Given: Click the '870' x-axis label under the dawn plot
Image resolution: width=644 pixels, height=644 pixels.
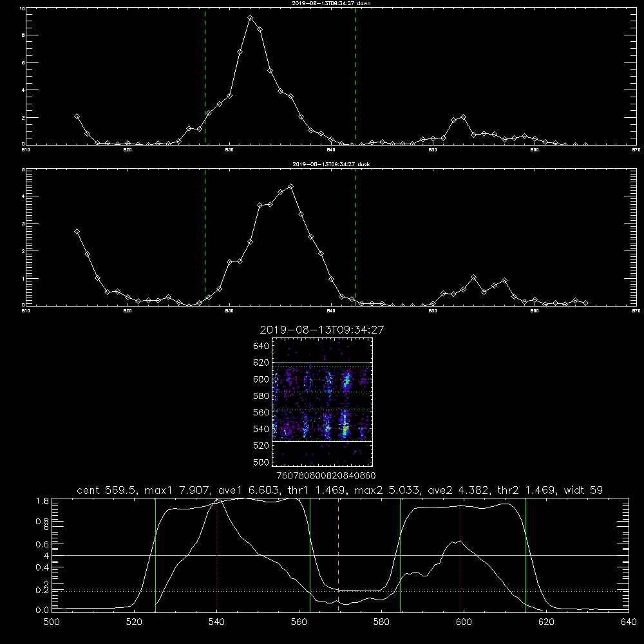Looking at the screenshot, I should 636,150.
